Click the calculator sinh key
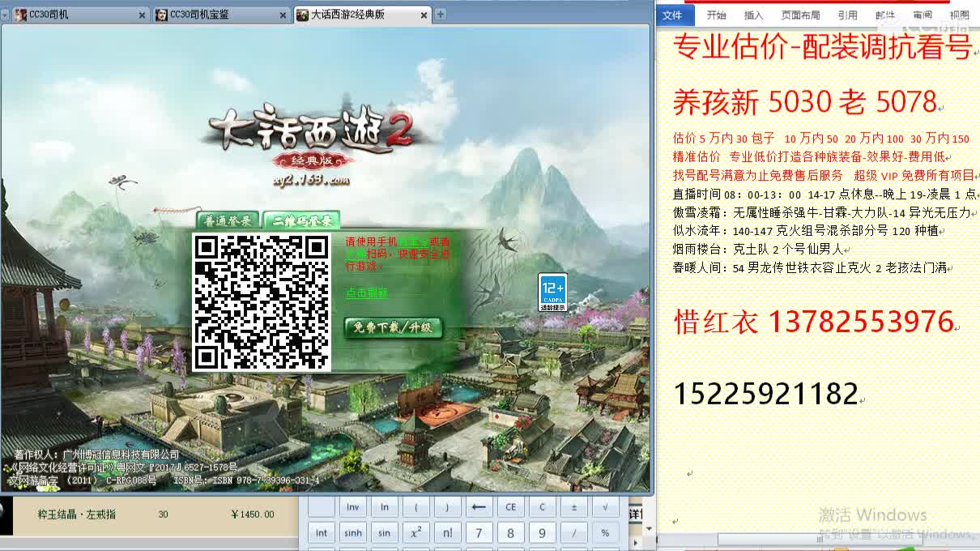 (x=353, y=533)
